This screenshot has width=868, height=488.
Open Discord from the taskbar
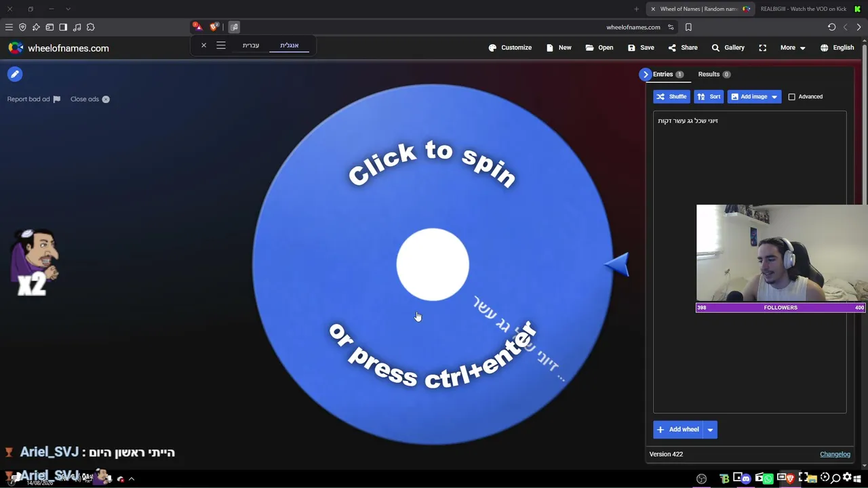[x=746, y=479]
